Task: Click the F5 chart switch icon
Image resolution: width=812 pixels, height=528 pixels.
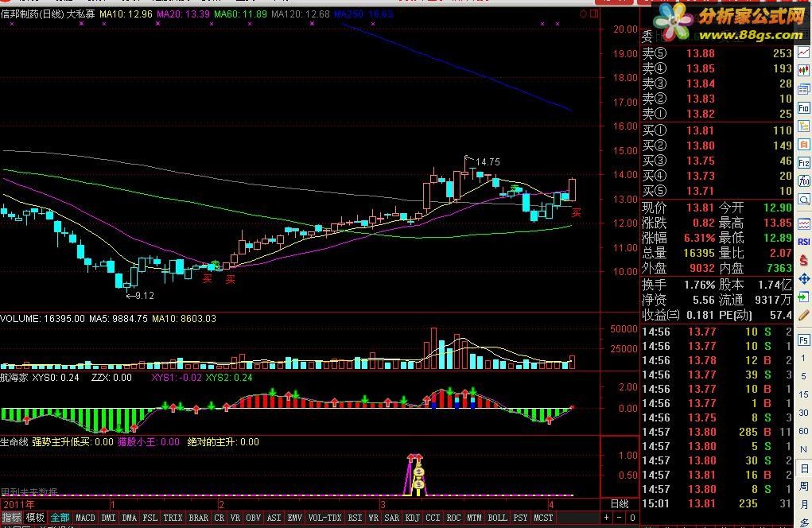Action: 804,340
